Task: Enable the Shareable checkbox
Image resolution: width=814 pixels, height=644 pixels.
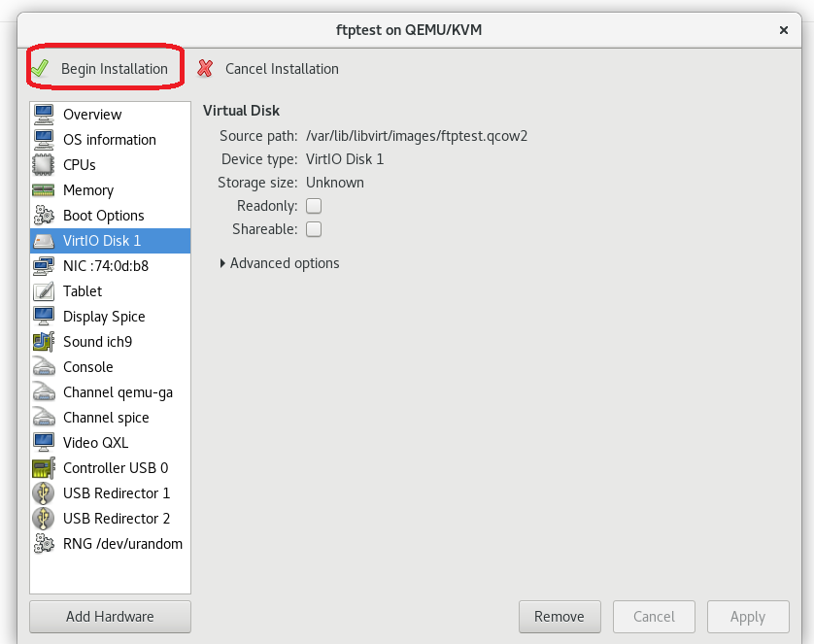Action: tap(314, 229)
